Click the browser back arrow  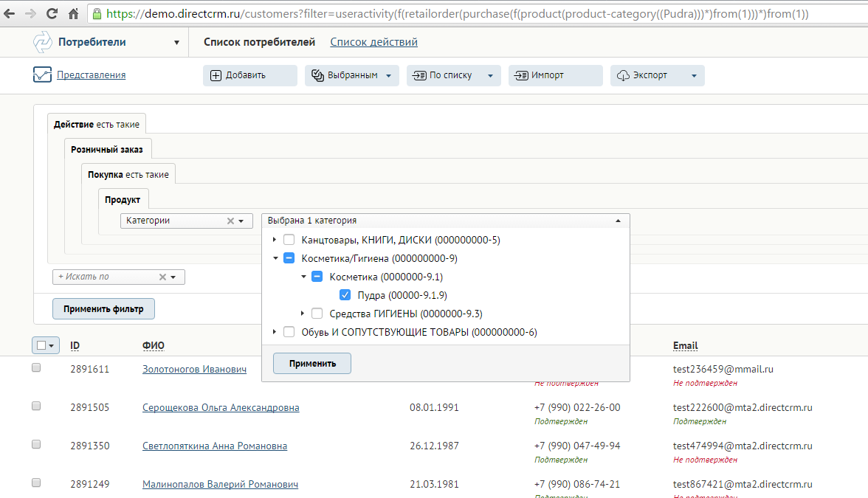click(x=10, y=14)
